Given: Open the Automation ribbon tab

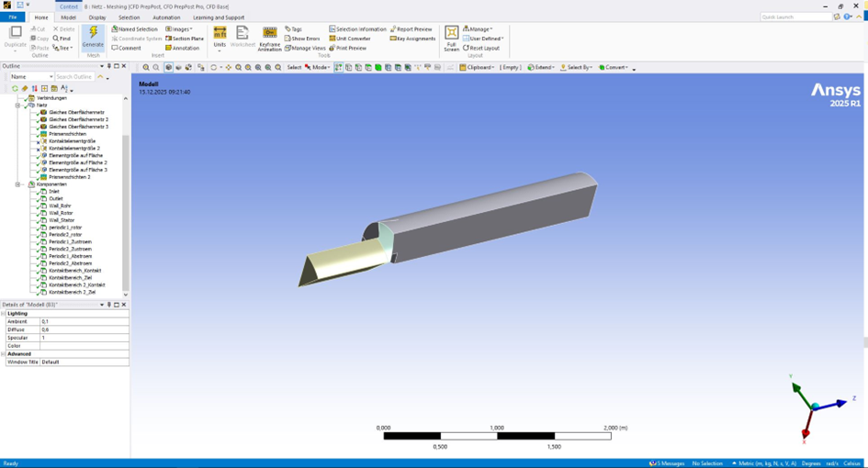Looking at the screenshot, I should pyautogui.click(x=166, y=17).
